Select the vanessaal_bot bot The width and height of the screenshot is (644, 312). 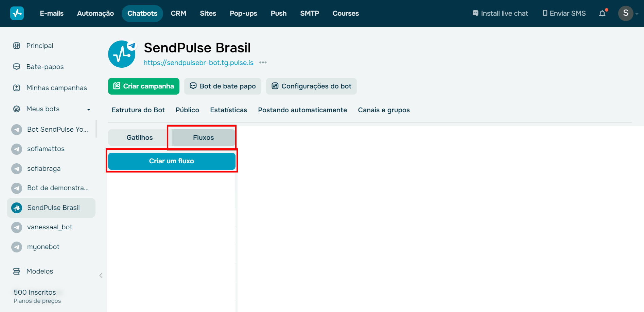[x=51, y=227]
